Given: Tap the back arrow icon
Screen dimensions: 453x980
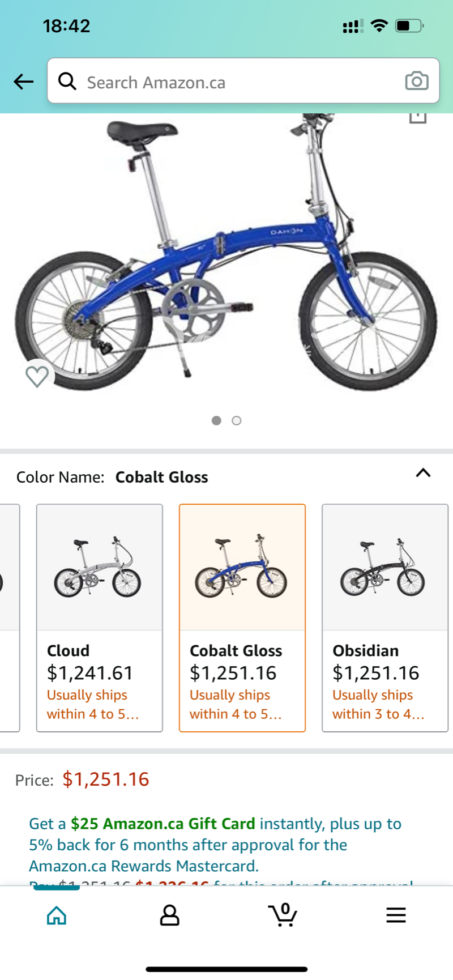Looking at the screenshot, I should pos(24,82).
